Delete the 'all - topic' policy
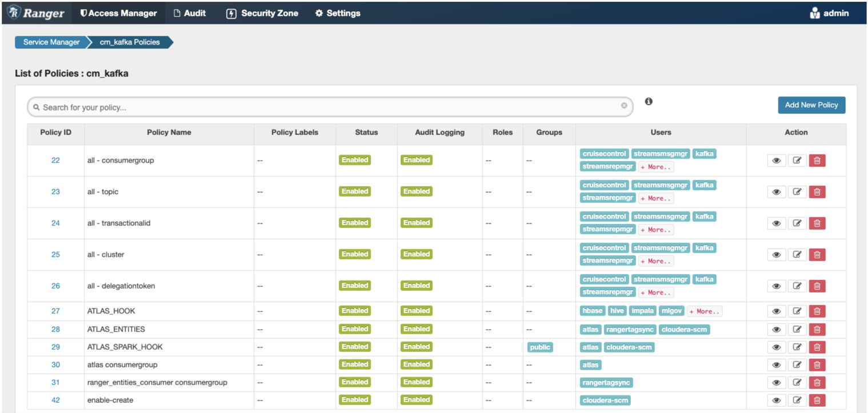This screenshot has height=413, width=868. click(x=817, y=192)
